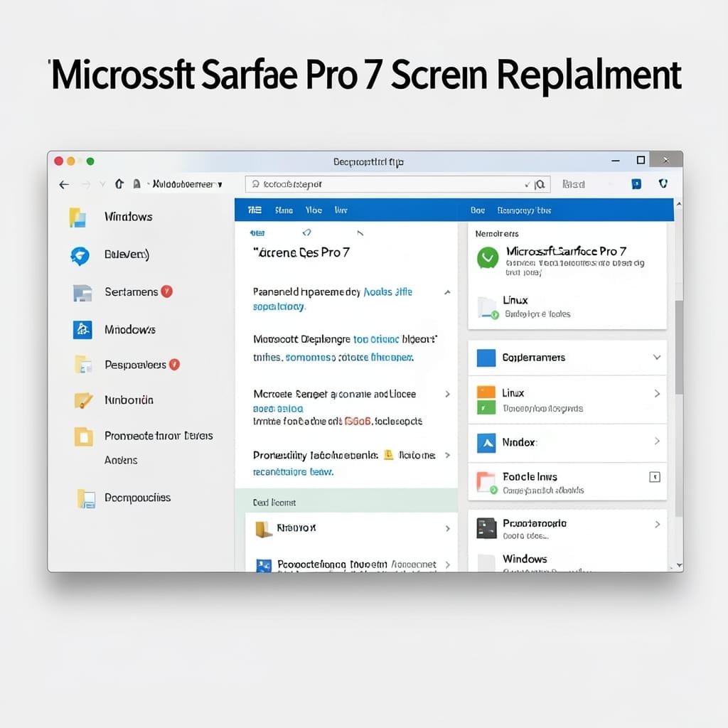Select the Slme tab in the blue bar
The height and width of the screenshot is (728, 728).
(x=284, y=210)
